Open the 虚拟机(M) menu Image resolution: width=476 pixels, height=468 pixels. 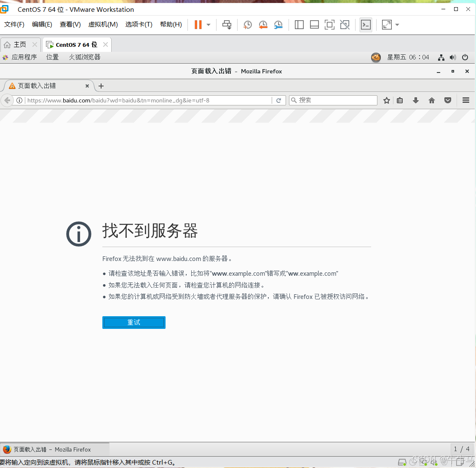[103, 24]
